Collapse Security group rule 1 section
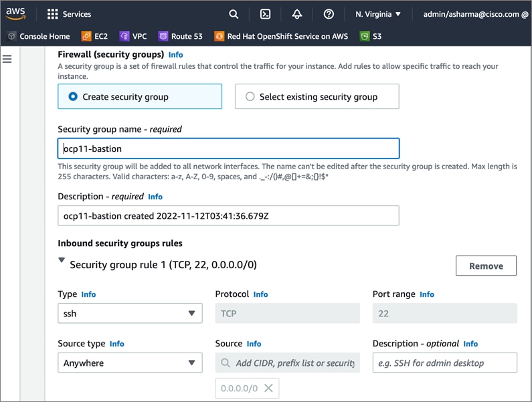Screen dimensions: 532x402 [62, 261]
